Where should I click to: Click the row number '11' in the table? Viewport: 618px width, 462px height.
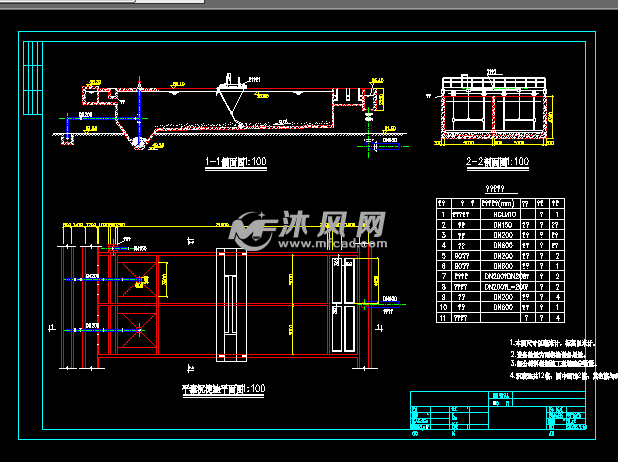coord(443,318)
